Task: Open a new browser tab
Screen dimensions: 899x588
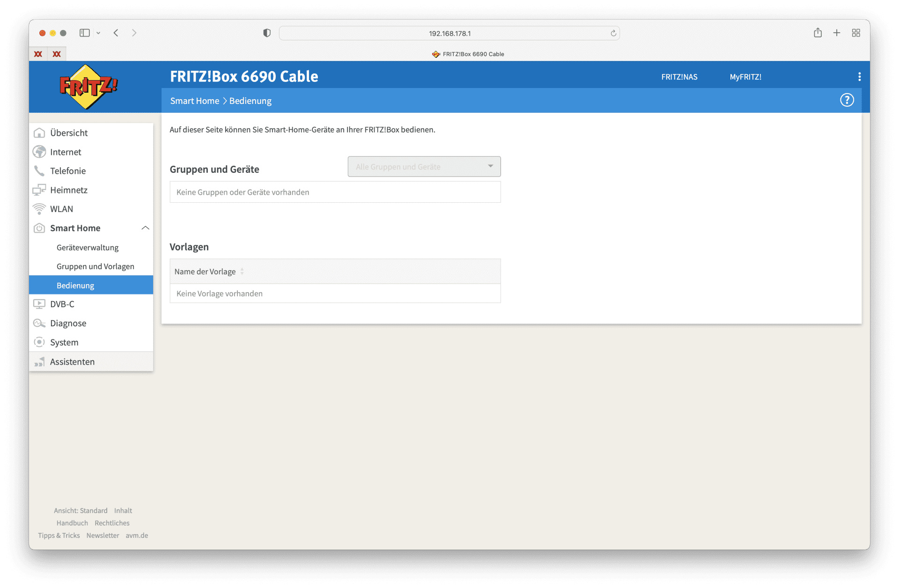Action: tap(837, 33)
